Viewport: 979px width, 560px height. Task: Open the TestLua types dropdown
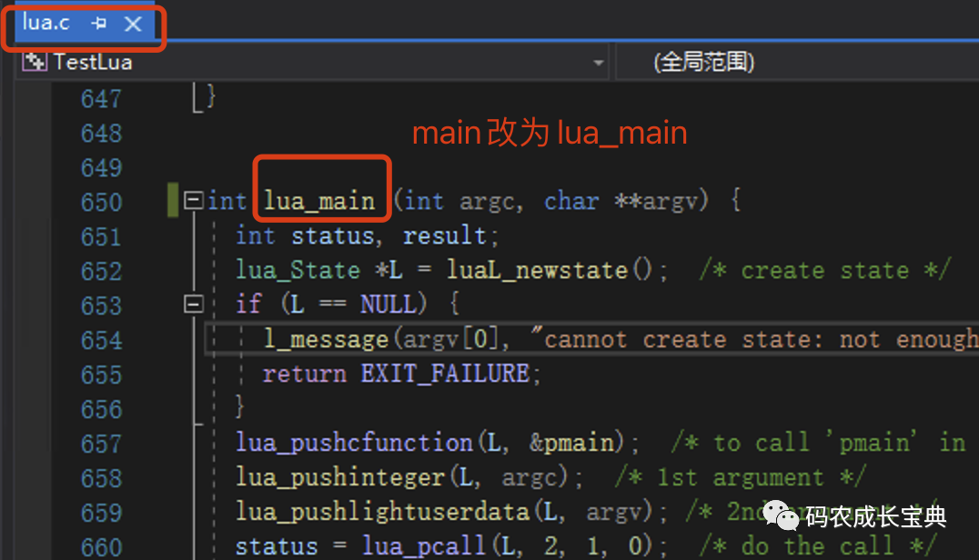point(598,61)
